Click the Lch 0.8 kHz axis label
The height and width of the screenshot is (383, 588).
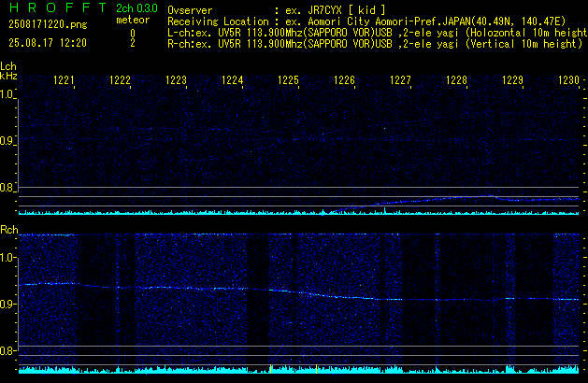7,188
